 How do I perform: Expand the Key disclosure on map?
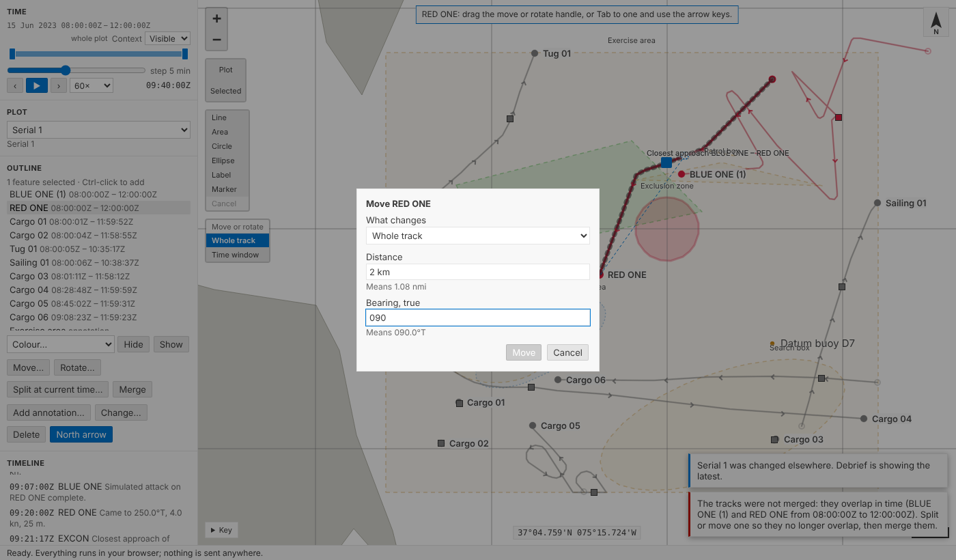click(x=221, y=530)
